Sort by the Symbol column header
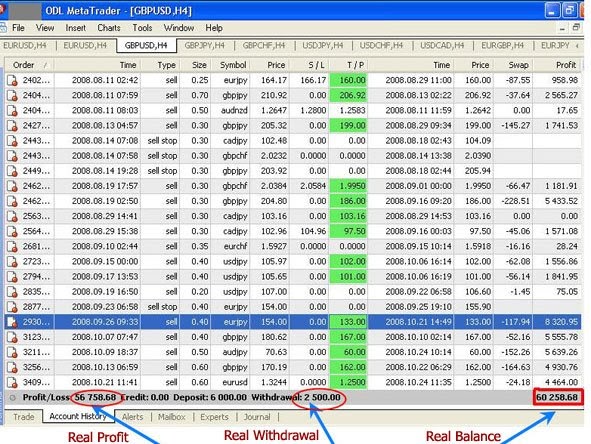This screenshot has width=591, height=444. (230, 65)
